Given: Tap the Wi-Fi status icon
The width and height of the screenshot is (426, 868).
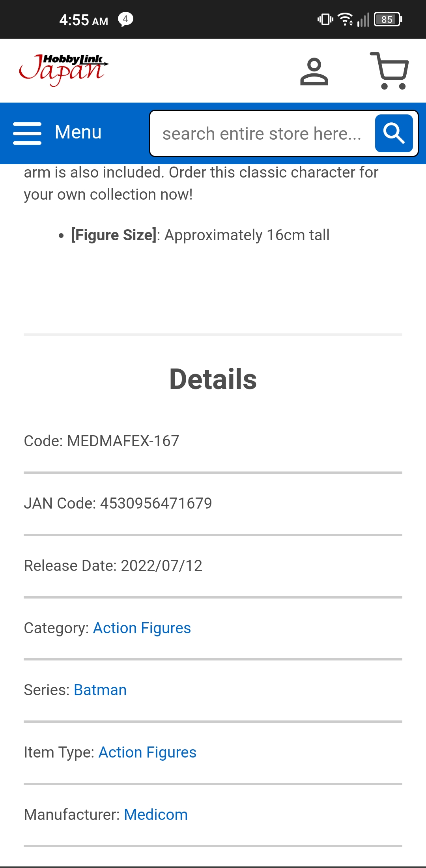Looking at the screenshot, I should click(x=346, y=19).
